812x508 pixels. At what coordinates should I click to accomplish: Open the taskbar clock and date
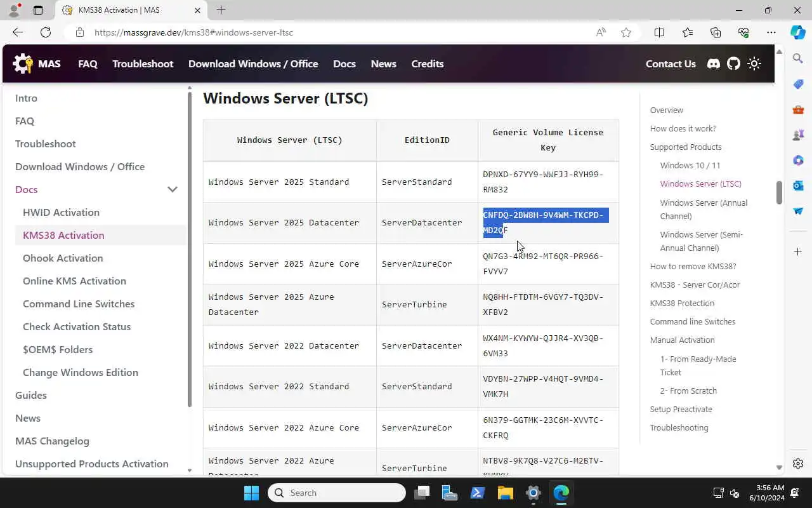pyautogui.click(x=766, y=493)
